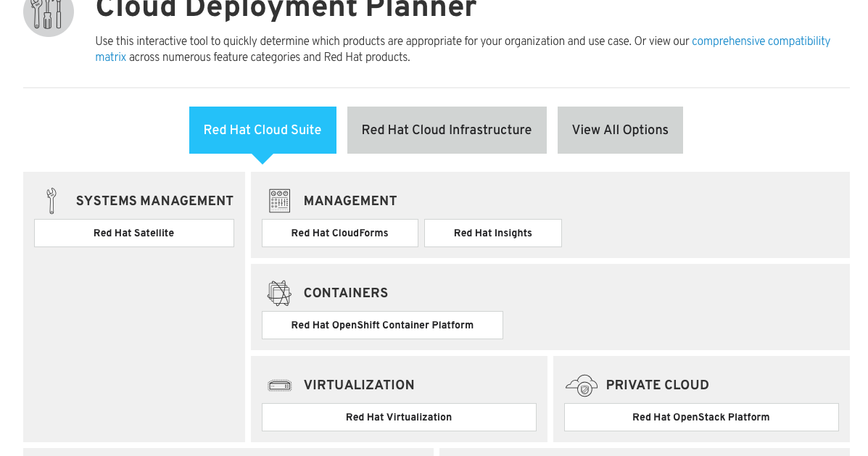Click the Private Cloud icon
The width and height of the screenshot is (868, 456).
pos(582,385)
